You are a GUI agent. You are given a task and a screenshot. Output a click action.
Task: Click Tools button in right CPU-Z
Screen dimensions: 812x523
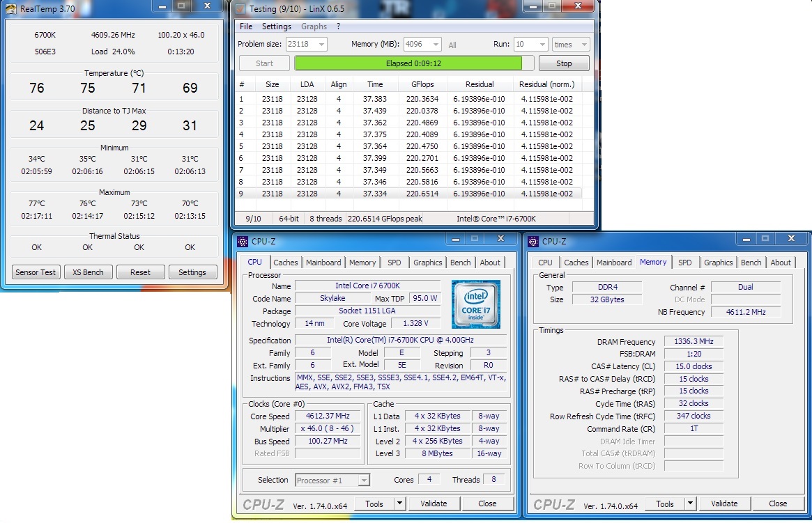tap(665, 504)
